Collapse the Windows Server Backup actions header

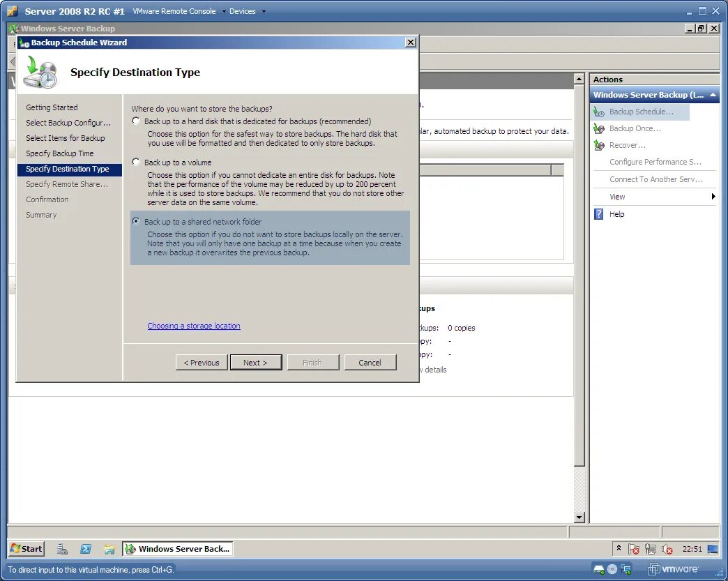[x=713, y=95]
